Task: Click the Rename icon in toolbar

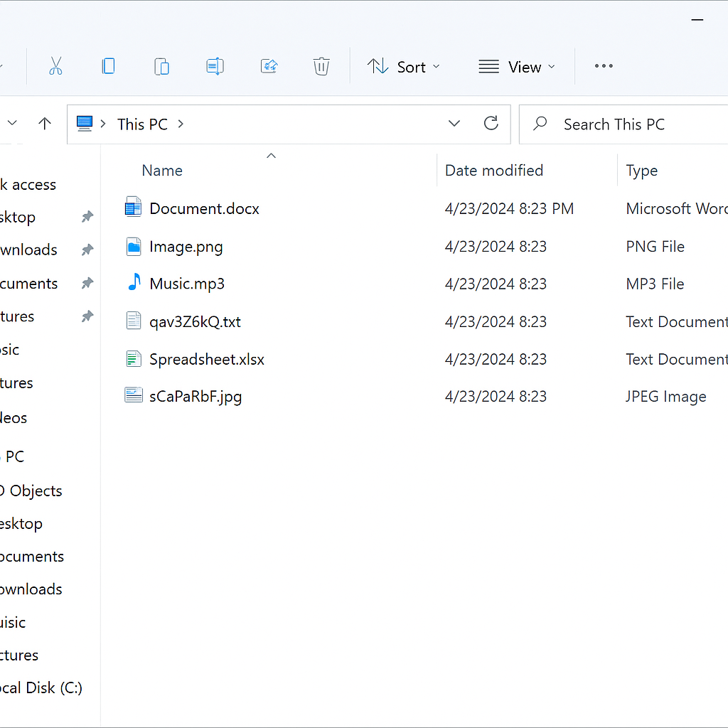Action: pos(215,67)
